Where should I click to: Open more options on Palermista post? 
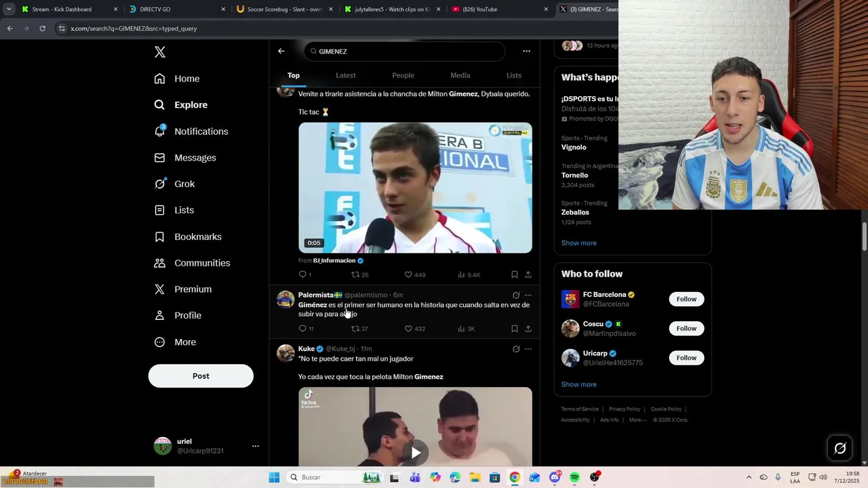tap(528, 295)
